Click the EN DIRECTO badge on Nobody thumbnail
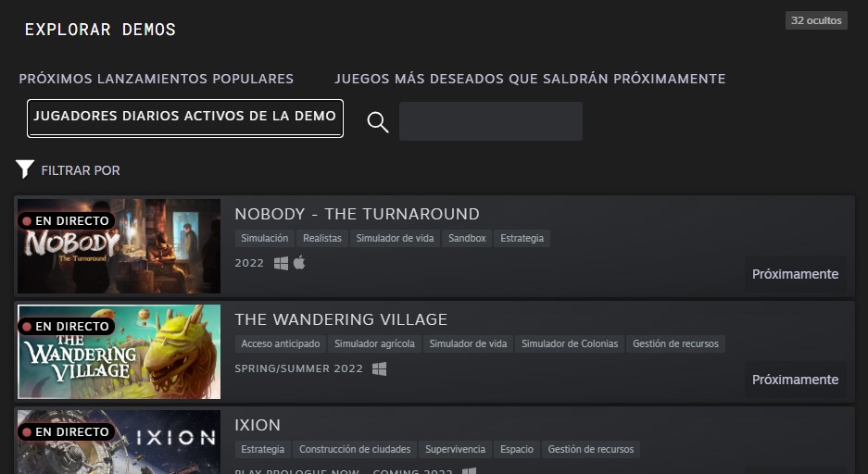Viewport: 868px width, 474px height. click(66, 221)
